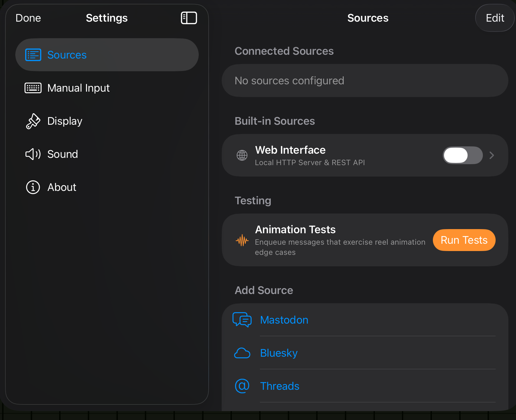Image resolution: width=516 pixels, height=420 pixels.
Task: Click the Display paintbrush icon
Action: 33,121
